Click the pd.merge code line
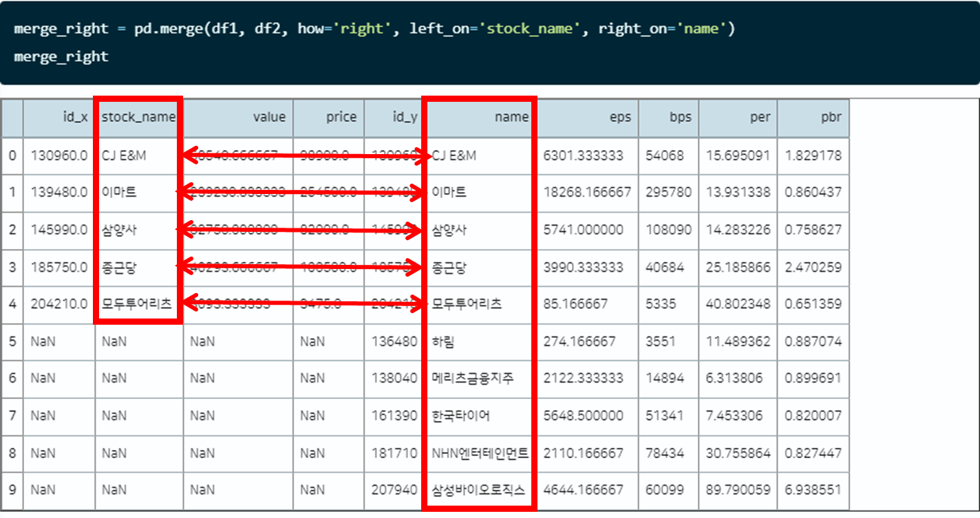The height and width of the screenshot is (518, 980). click(374, 29)
